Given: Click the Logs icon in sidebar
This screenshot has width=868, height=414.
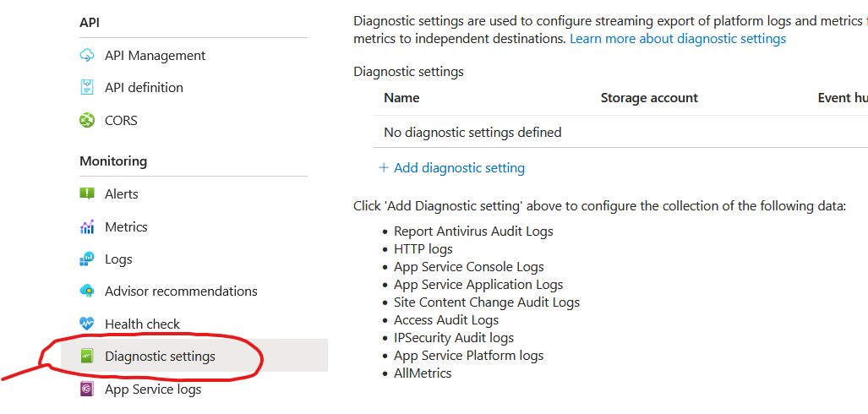Looking at the screenshot, I should click(87, 259).
